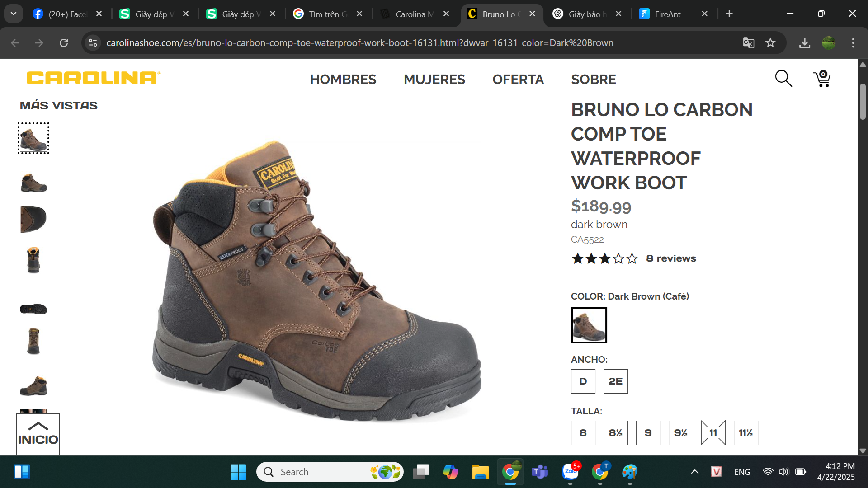Open the Chrome three-dot menu

[853, 43]
